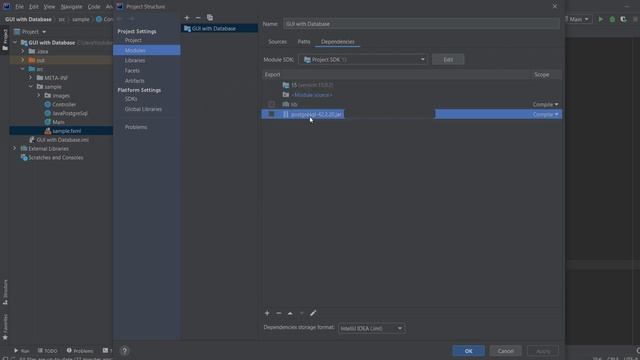This screenshot has width=640, height=360.
Task: Collapse GUI with Database project root
Action: tap(15, 42)
